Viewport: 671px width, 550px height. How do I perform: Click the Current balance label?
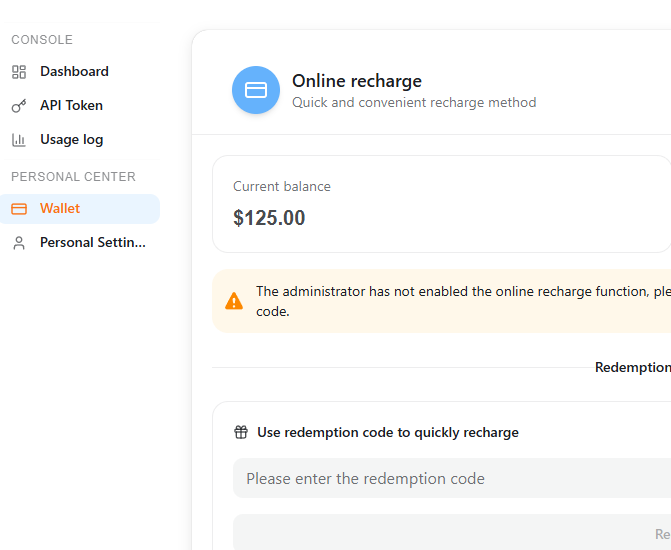(282, 187)
